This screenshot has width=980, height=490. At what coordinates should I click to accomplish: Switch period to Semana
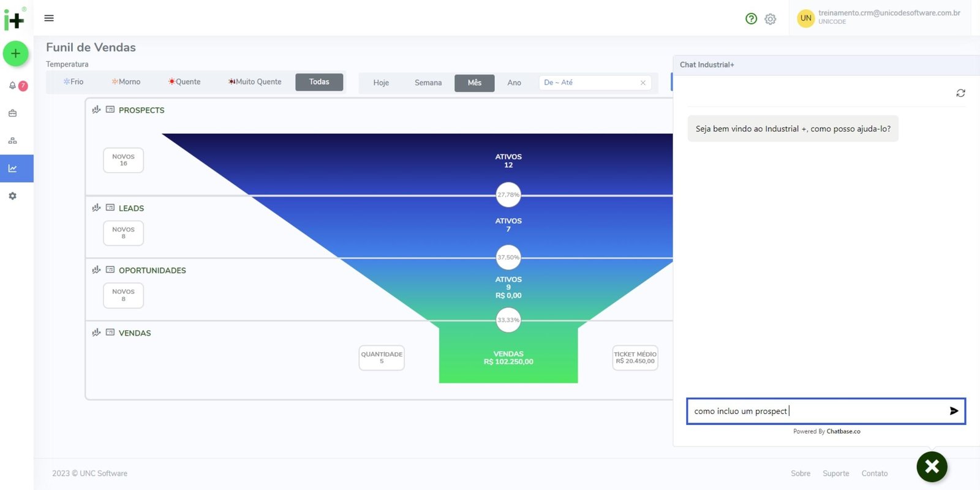pyautogui.click(x=428, y=83)
